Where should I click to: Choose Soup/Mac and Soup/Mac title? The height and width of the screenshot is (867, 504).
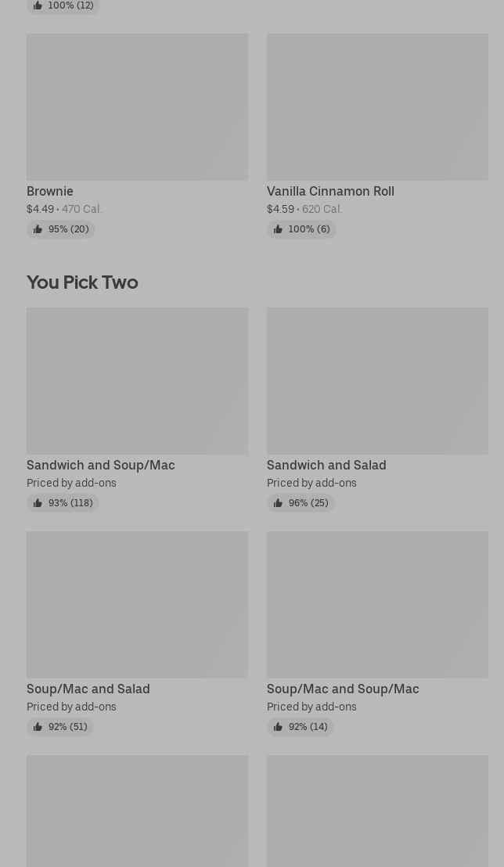(343, 689)
